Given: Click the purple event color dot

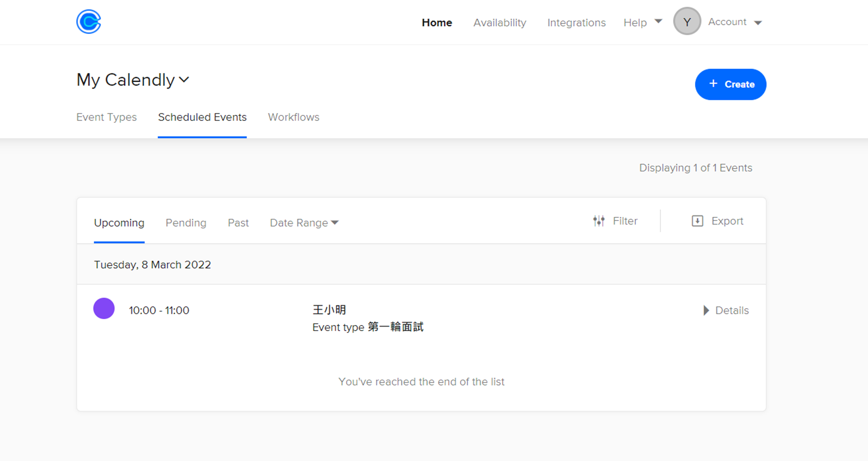Looking at the screenshot, I should (x=104, y=308).
